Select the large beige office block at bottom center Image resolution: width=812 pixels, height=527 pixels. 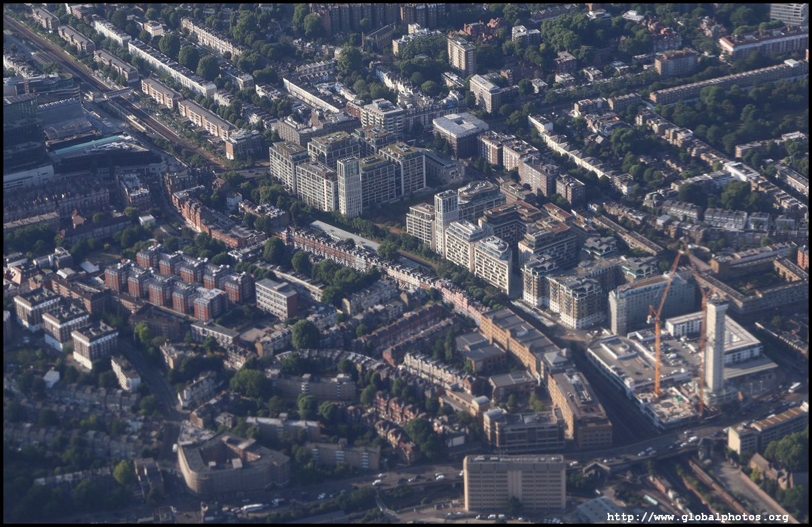click(x=514, y=481)
